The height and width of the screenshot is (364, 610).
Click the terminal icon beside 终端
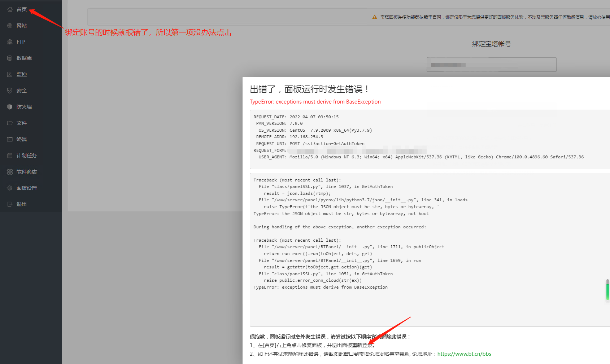(x=10, y=139)
